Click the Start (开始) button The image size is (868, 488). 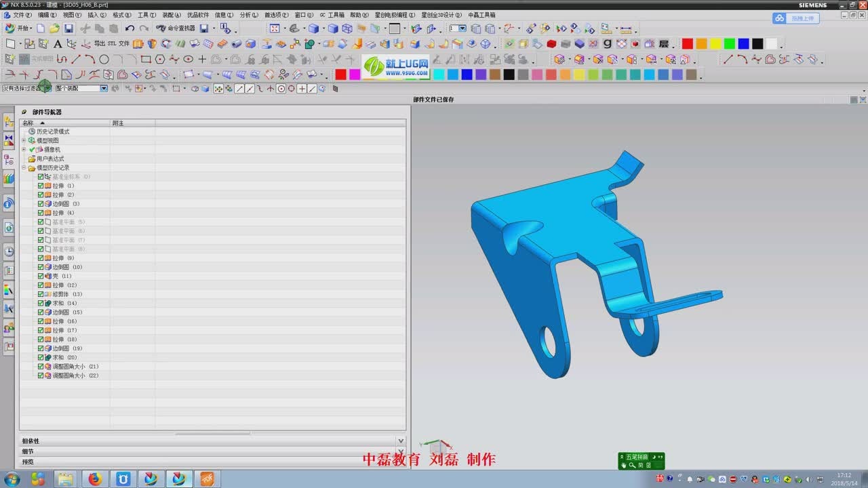click(x=18, y=28)
